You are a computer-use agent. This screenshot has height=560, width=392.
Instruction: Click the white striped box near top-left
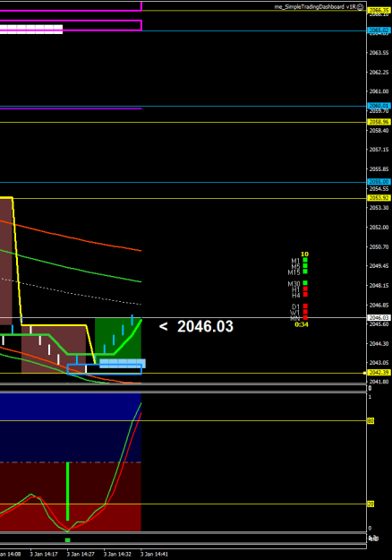click(x=31, y=30)
